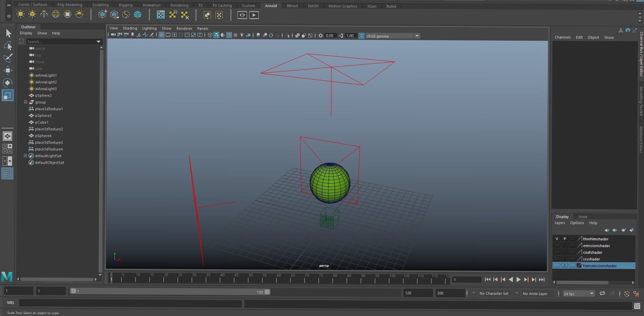
Task: Select pSphere4 in the Outliner
Action: [43, 136]
